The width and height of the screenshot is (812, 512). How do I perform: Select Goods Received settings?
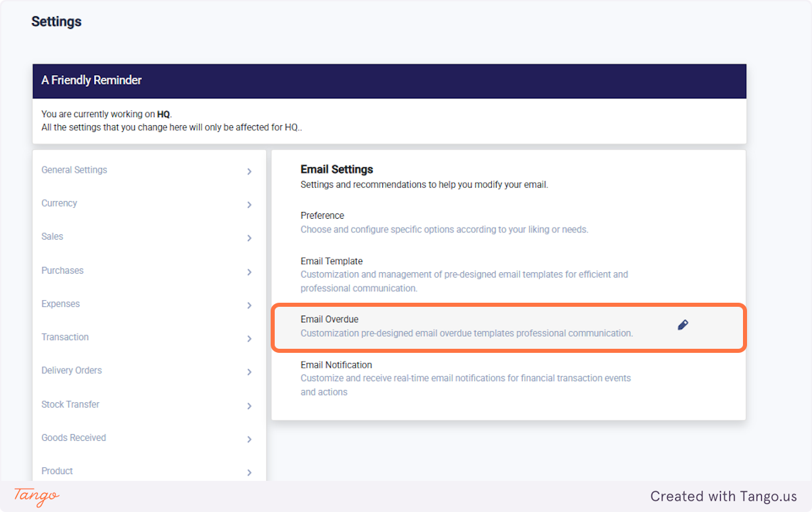point(74,438)
